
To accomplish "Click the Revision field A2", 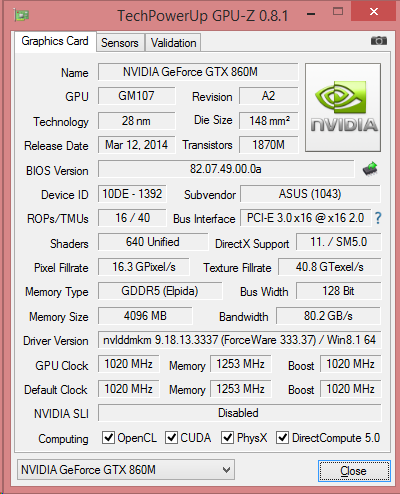I will tap(268, 96).
